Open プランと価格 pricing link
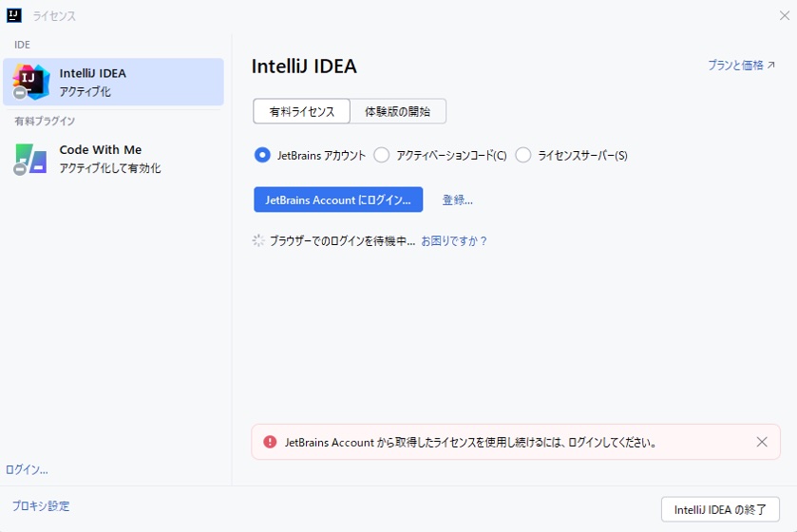The image size is (797, 532). click(741, 65)
